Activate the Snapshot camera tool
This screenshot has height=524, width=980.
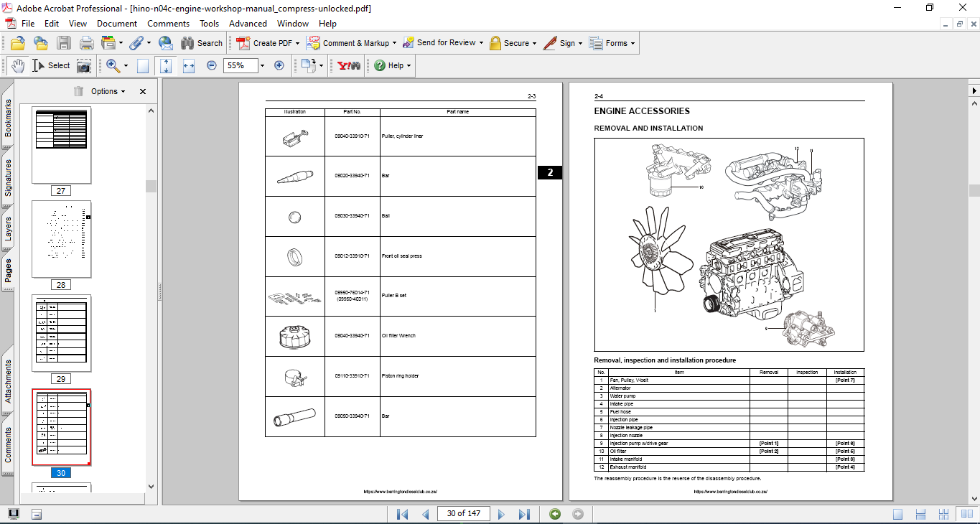[84, 65]
